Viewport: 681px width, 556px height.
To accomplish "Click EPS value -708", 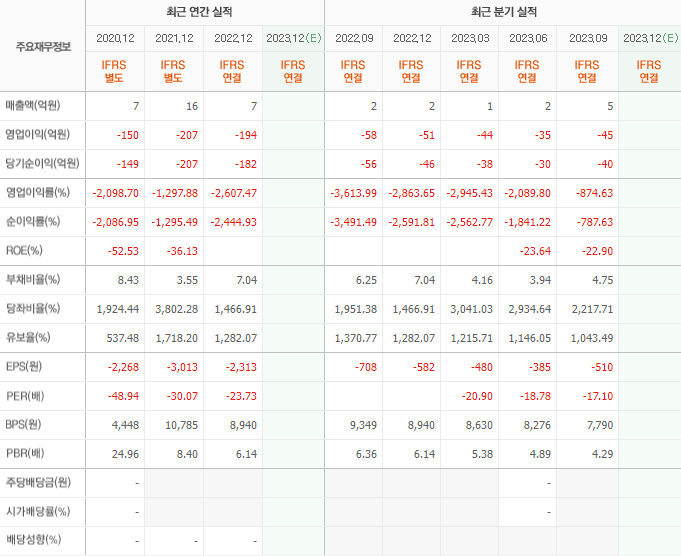I will pos(366,367).
